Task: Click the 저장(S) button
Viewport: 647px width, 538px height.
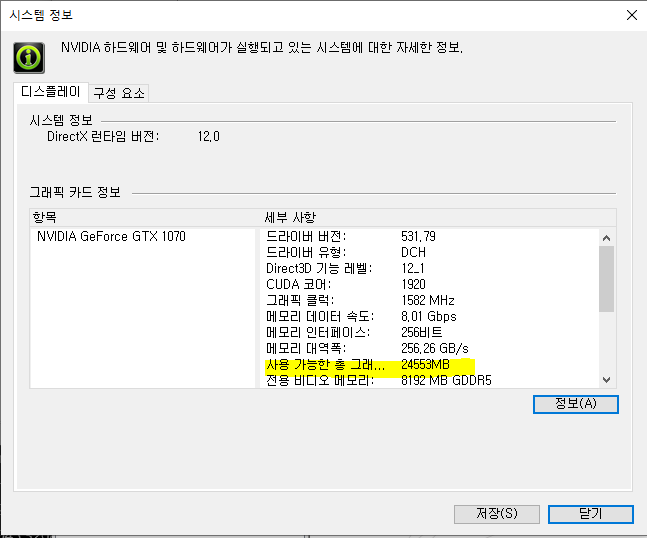Action: [x=497, y=514]
